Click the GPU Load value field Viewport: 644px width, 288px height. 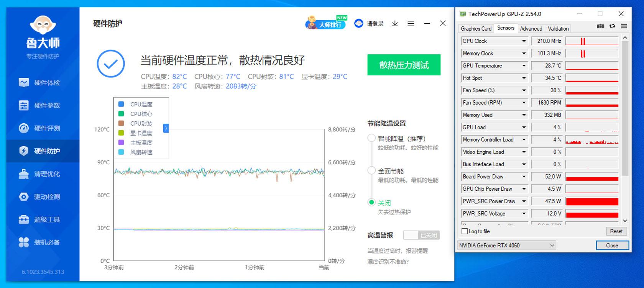point(547,127)
